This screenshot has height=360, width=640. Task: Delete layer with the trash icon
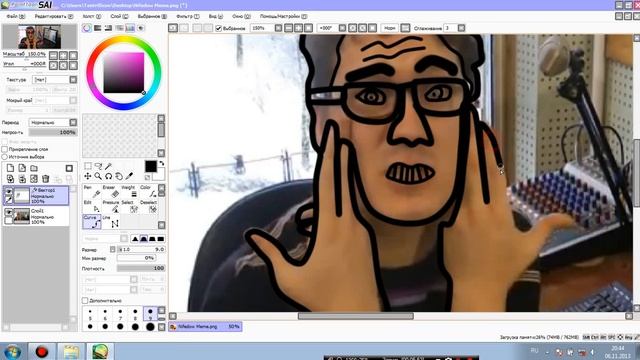click(x=46, y=178)
